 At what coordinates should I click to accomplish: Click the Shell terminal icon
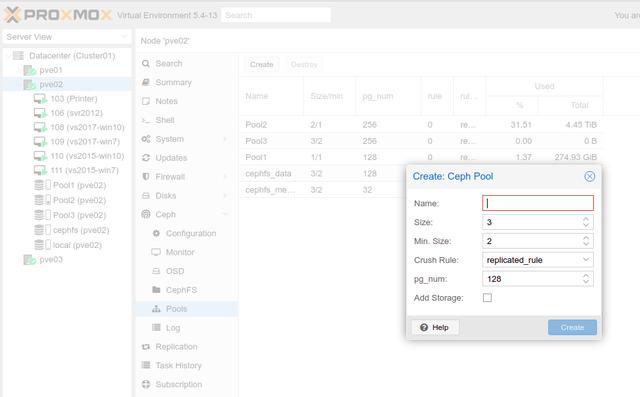146,120
